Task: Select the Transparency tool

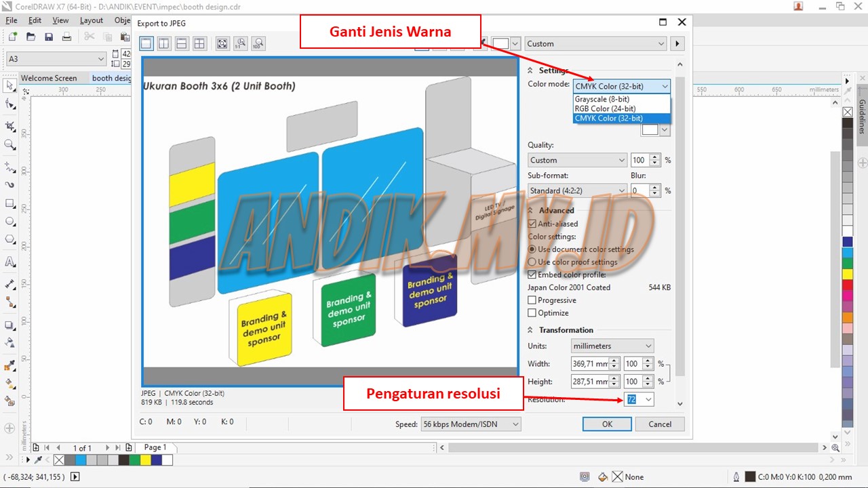Action: coord(9,342)
